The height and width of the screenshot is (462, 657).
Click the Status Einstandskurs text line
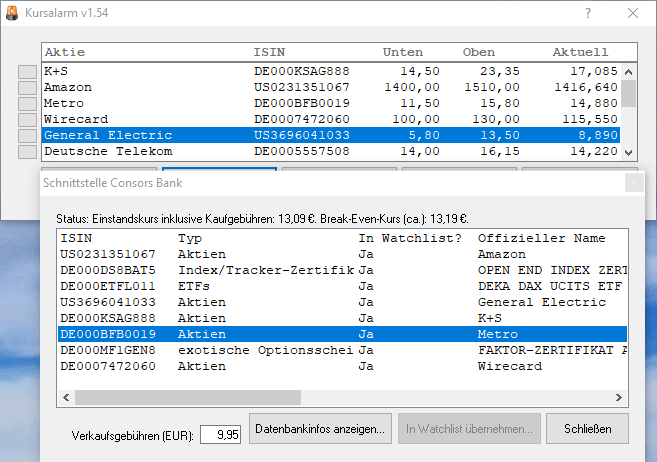click(x=262, y=219)
